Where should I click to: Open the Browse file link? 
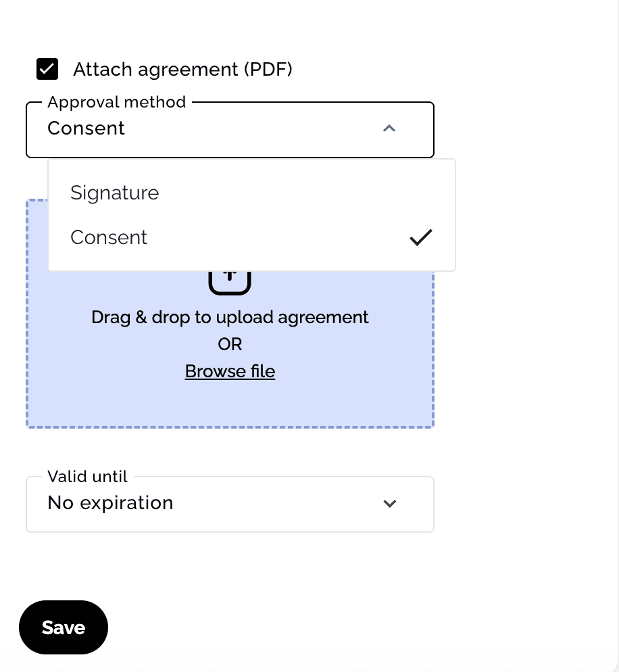coord(230,371)
